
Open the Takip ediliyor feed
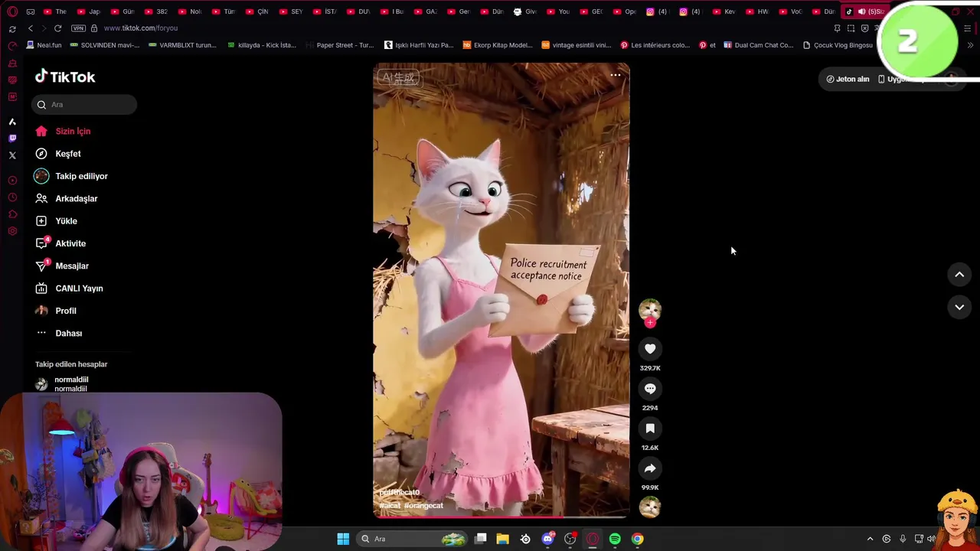71,176
